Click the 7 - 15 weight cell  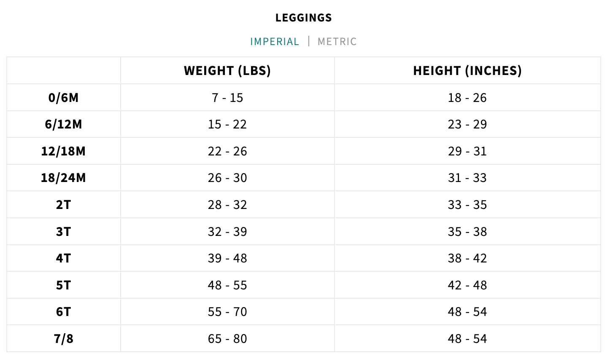227,98
